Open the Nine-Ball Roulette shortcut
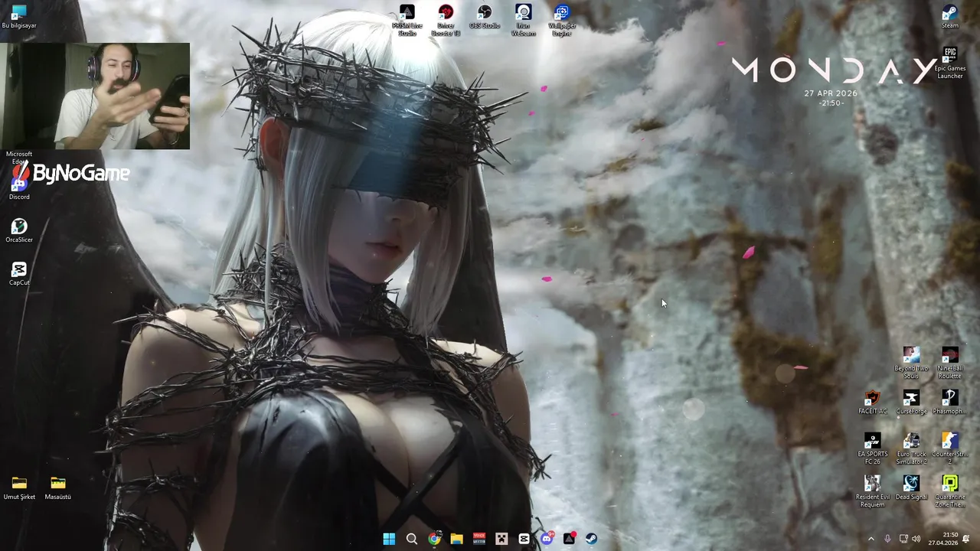The image size is (980, 551). pyautogui.click(x=950, y=363)
